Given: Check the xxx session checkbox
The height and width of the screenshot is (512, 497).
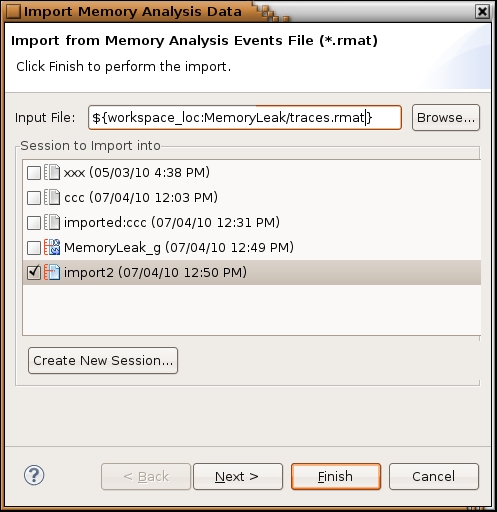Looking at the screenshot, I should (34, 173).
